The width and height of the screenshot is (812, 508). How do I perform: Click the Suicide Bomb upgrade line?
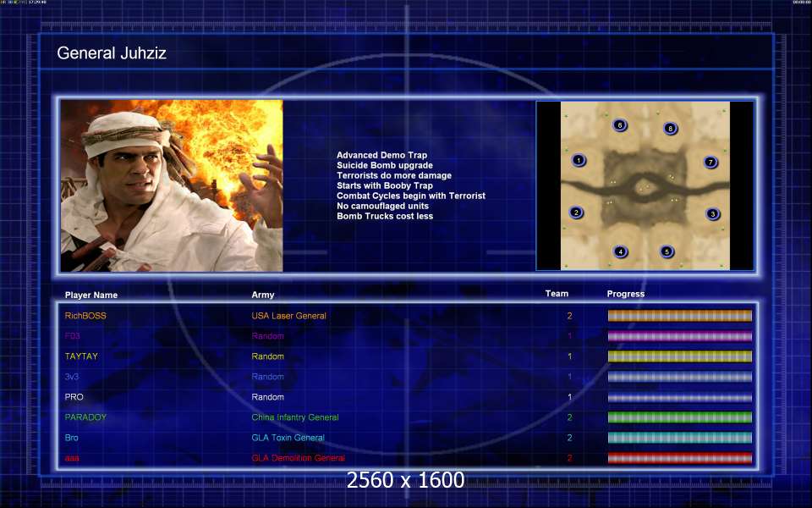pyautogui.click(x=385, y=165)
